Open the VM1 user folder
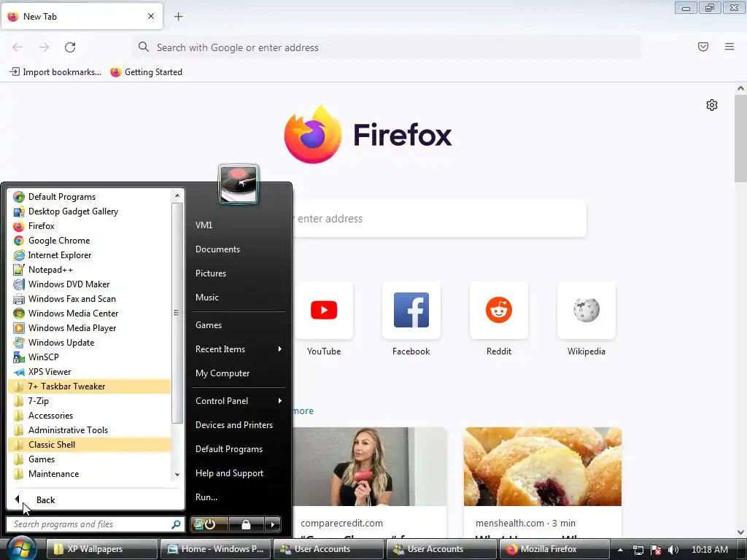Viewport: 747px width, 560px height. coord(239,225)
